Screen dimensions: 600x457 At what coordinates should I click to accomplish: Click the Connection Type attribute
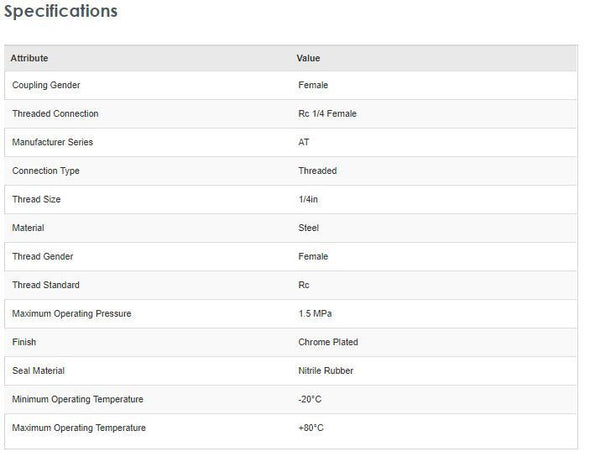(x=46, y=171)
